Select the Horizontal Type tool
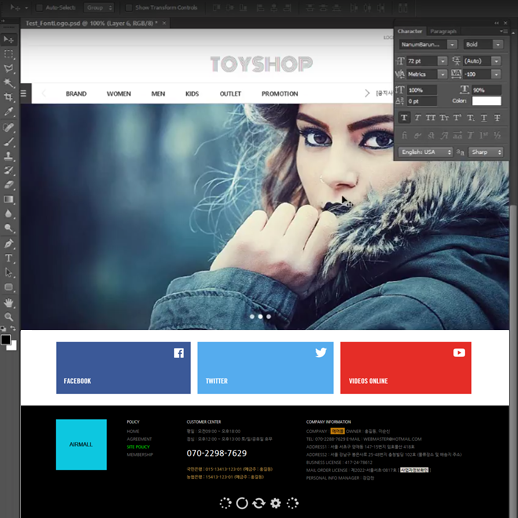518x518 pixels. pos(9,258)
